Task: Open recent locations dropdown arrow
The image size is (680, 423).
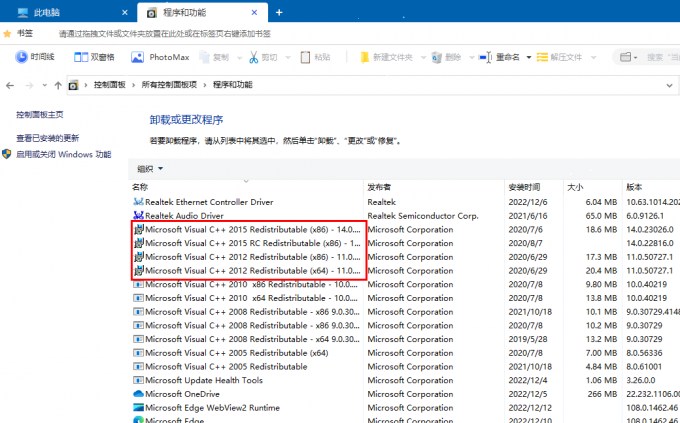Action: (x=44, y=85)
